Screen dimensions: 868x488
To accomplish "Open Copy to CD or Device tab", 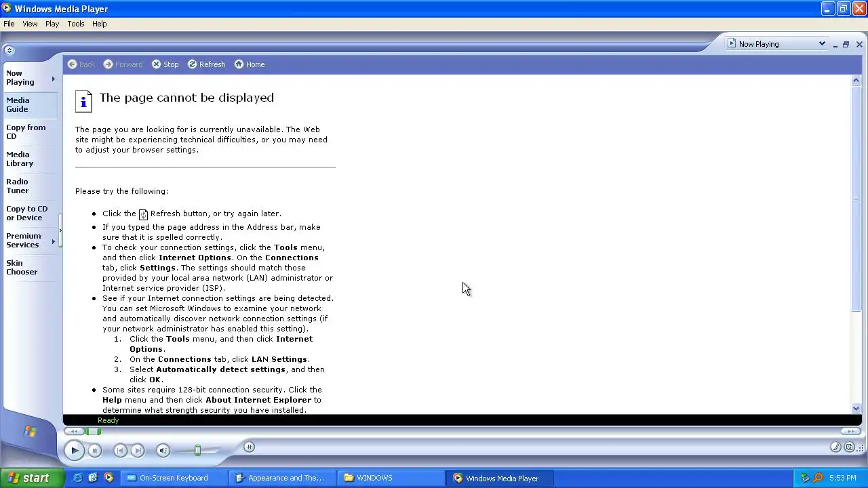I will (30, 213).
